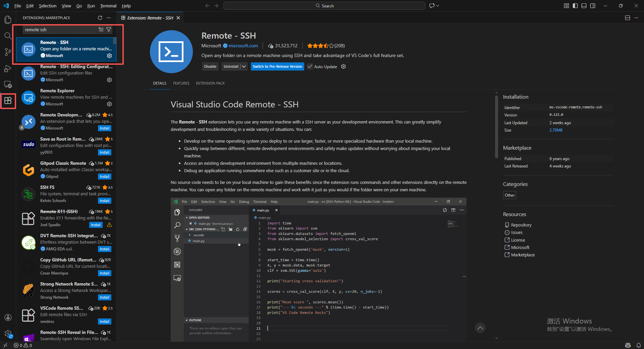The image size is (644, 349).
Task: Install the DVT Remote-SSH Integration extension
Action: 105,249
